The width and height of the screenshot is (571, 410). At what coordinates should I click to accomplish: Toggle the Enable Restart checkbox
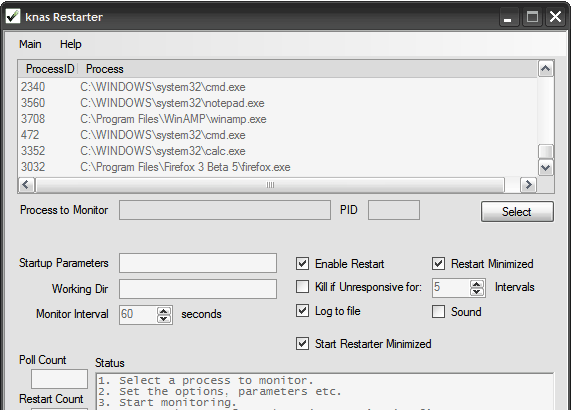point(302,264)
